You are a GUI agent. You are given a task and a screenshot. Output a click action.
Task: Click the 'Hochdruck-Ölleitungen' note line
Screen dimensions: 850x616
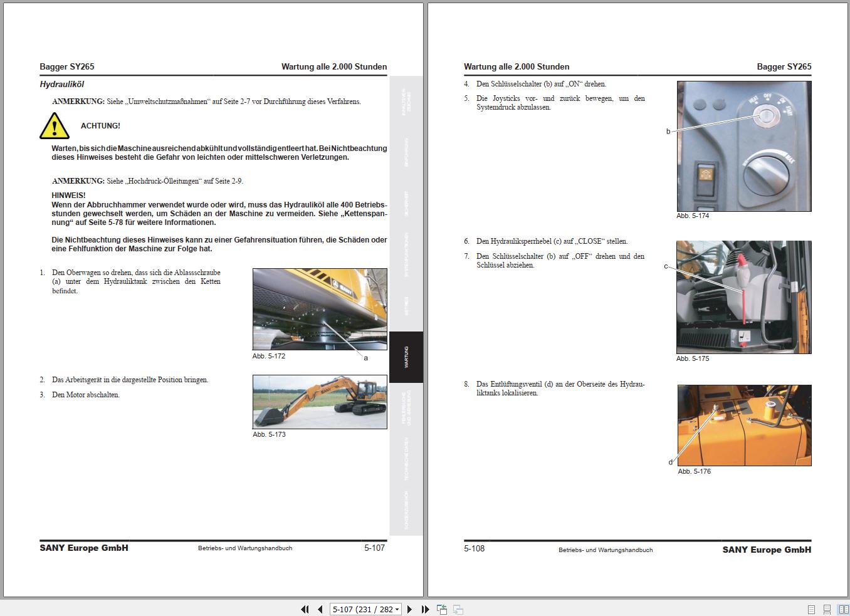[148, 181]
